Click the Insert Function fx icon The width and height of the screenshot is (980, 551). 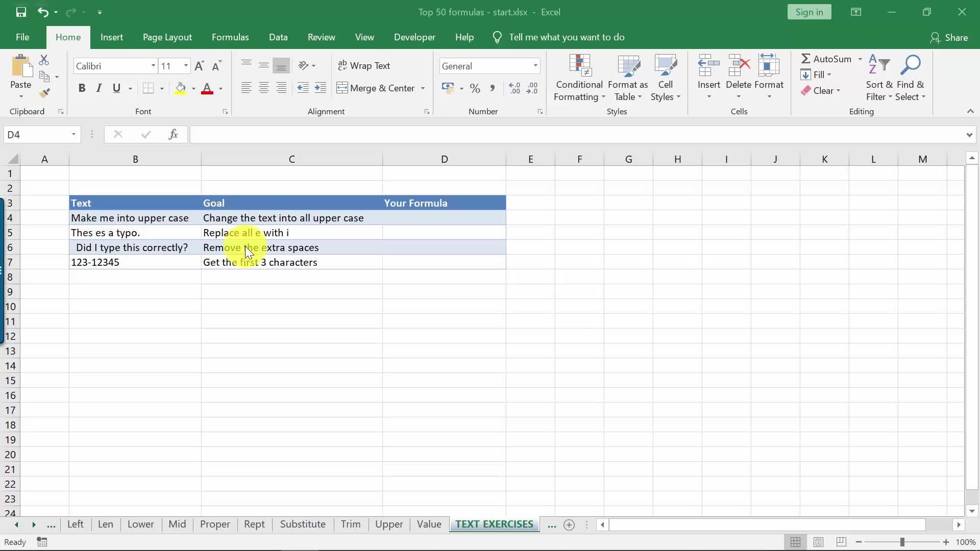tap(173, 134)
